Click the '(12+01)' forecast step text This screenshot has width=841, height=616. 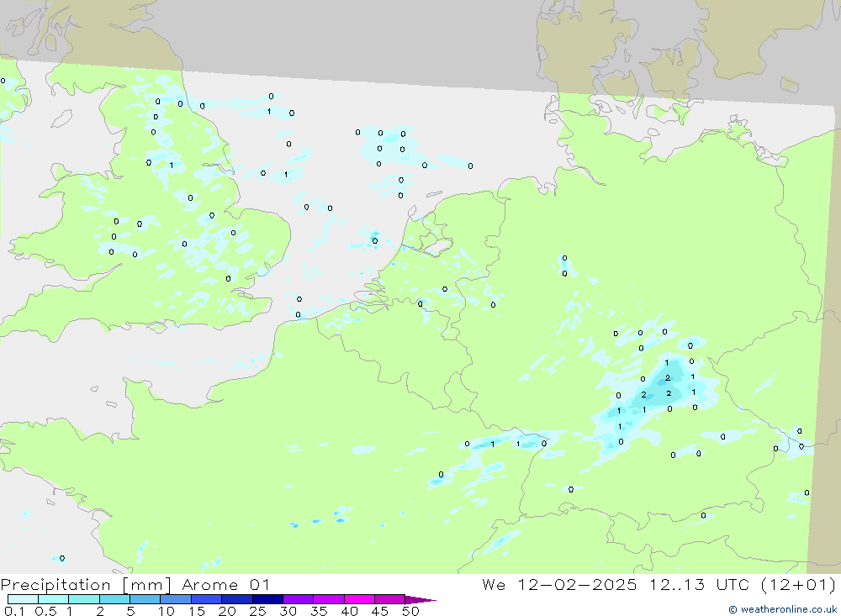(x=799, y=585)
